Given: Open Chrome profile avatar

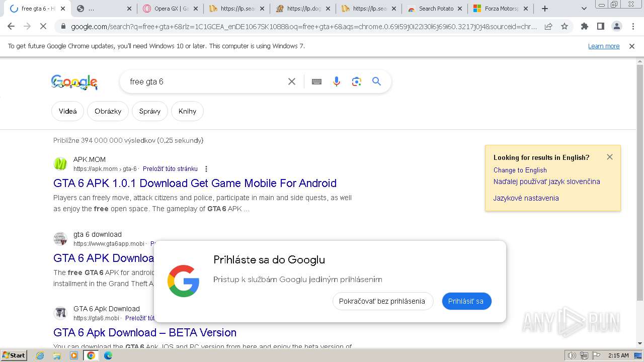Looking at the screenshot, I should coord(617,27).
